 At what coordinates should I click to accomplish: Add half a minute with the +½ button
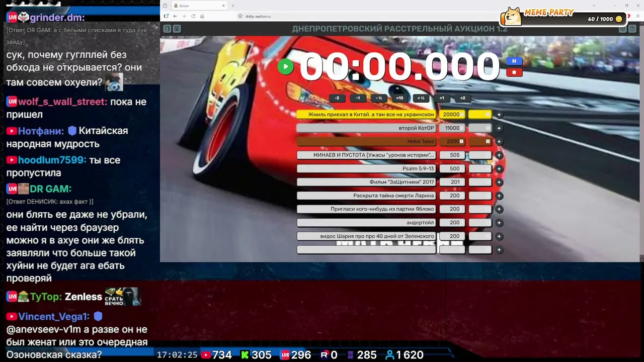pyautogui.click(x=421, y=98)
